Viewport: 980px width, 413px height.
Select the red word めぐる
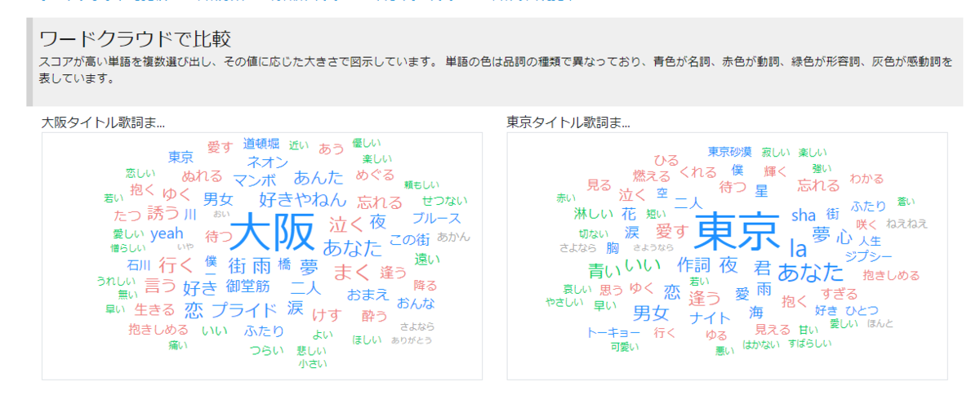click(375, 175)
